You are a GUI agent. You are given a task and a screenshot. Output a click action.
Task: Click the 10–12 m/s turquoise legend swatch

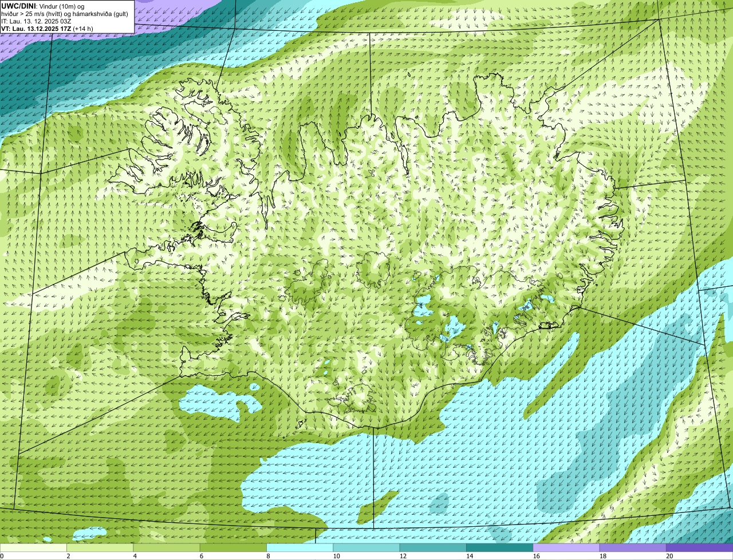pos(366,547)
